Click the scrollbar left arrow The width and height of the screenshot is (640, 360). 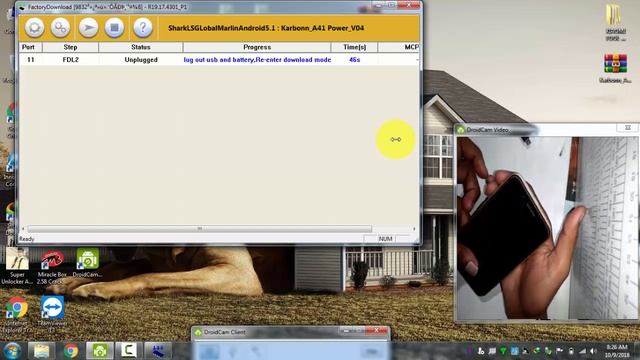click(x=23, y=229)
